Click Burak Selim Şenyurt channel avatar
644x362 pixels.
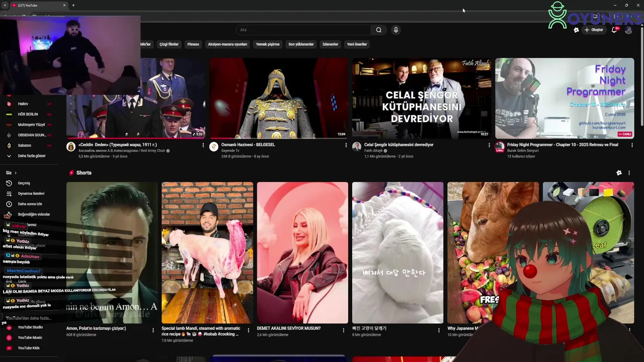tap(500, 147)
